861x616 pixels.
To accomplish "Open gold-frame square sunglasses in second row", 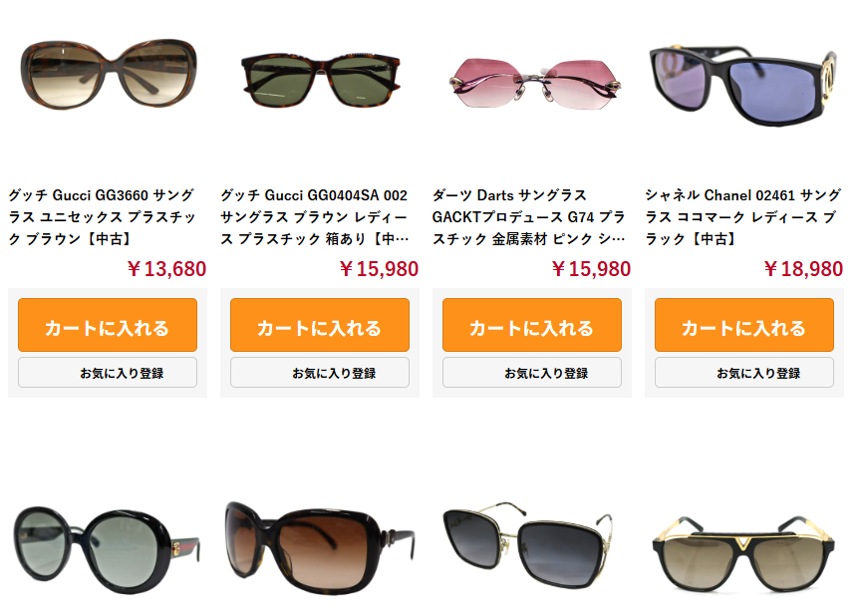I will pos(528,544).
